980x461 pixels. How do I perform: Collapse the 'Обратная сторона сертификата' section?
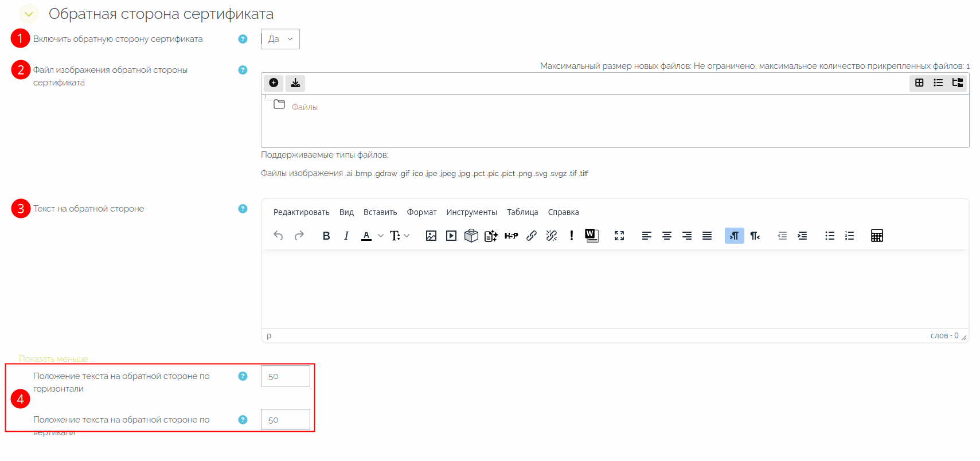[x=29, y=14]
